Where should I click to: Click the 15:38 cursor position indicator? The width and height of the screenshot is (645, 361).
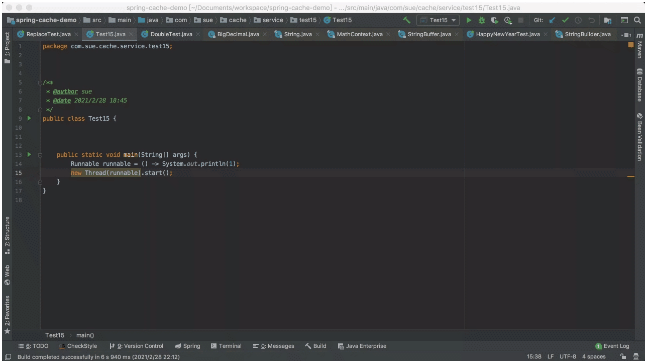click(x=534, y=356)
